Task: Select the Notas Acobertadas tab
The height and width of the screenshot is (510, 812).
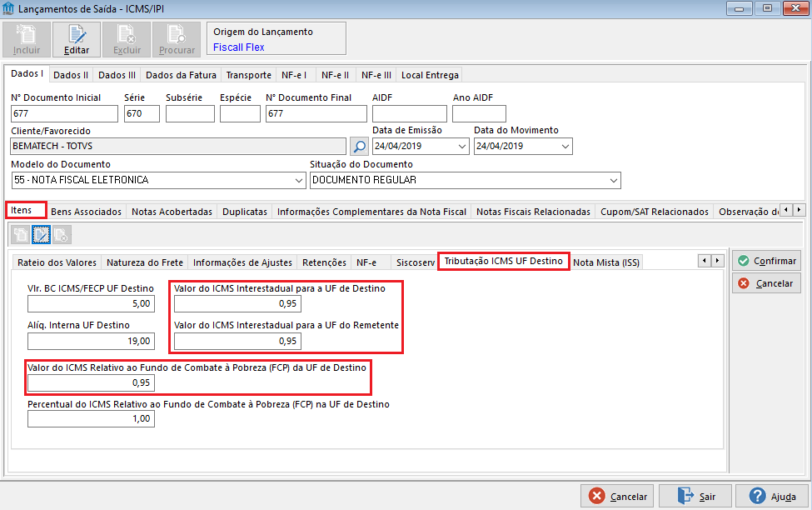Action: [x=172, y=212]
